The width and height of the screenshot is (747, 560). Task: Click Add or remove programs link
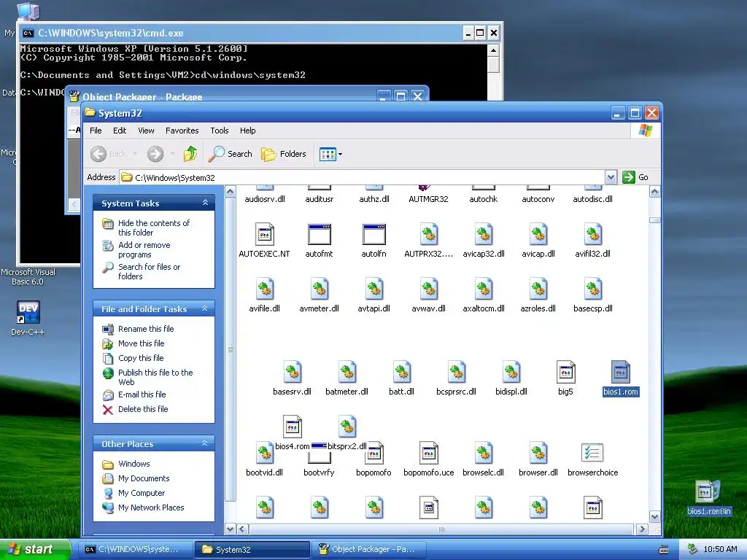click(144, 249)
